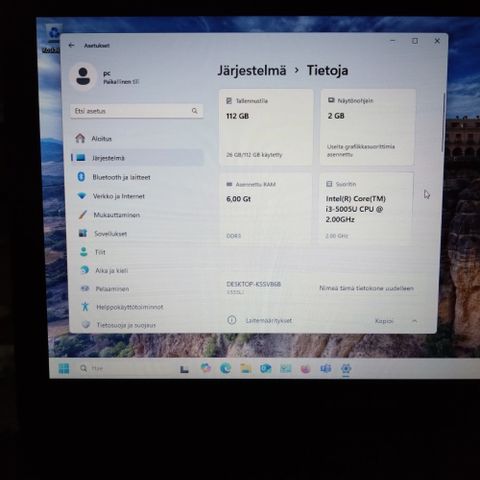Click the globe icon beside Aika ja kieli
This screenshot has width=480, height=480.
pos(85,270)
